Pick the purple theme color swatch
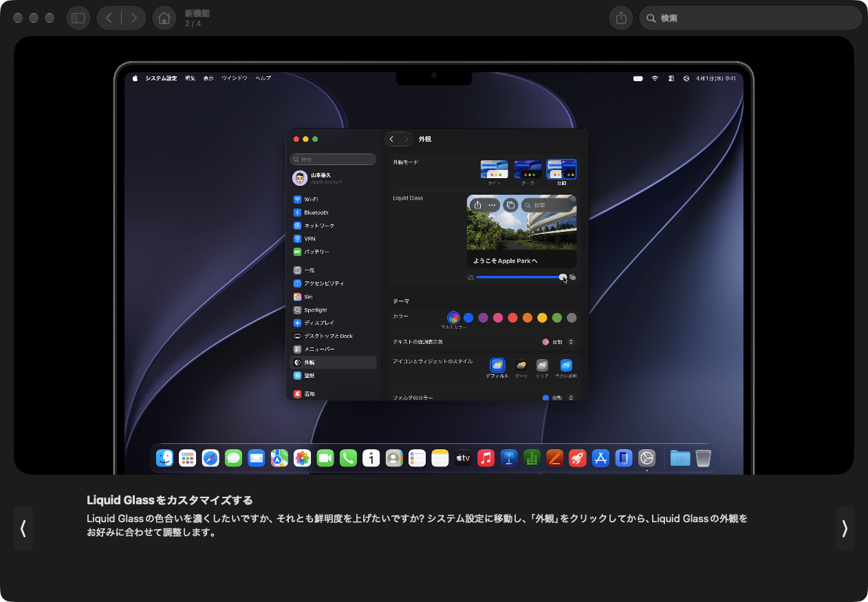 pos(484,318)
